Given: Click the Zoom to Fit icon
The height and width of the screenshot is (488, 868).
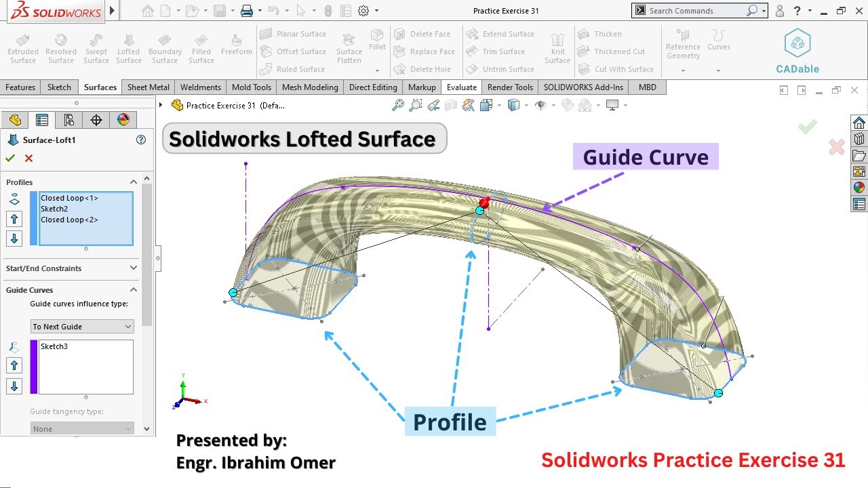Looking at the screenshot, I should (x=398, y=105).
